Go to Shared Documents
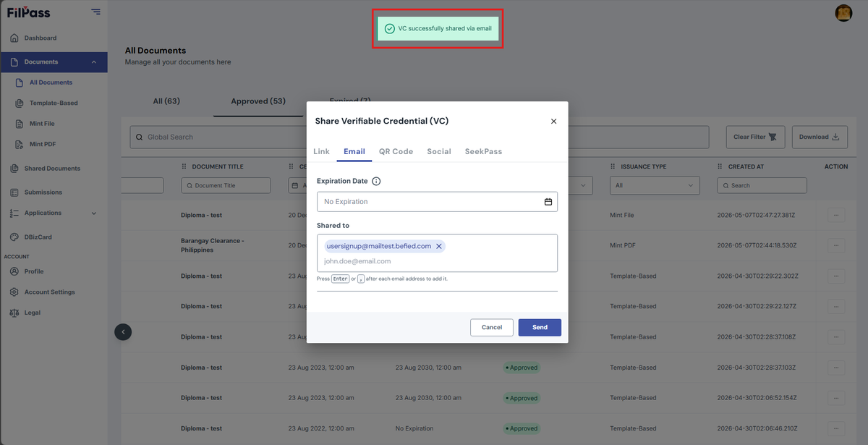This screenshot has width=868, height=445. (x=52, y=169)
